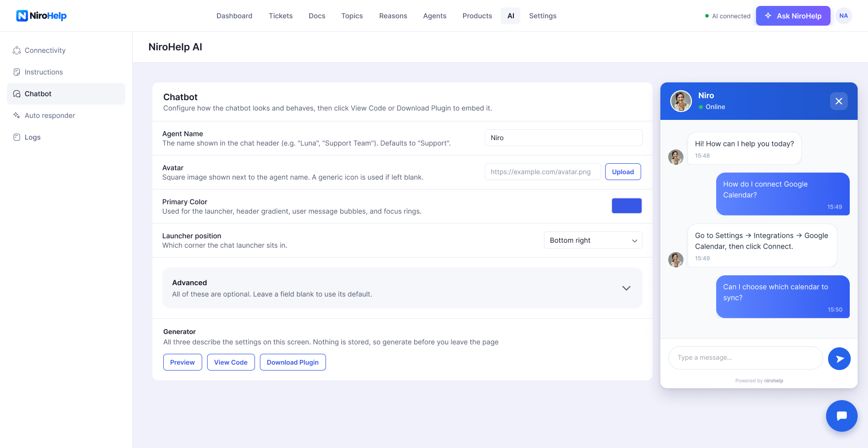Image resolution: width=868 pixels, height=448 pixels.
Task: Click the 'Agent Name' label
Action: 182,134
